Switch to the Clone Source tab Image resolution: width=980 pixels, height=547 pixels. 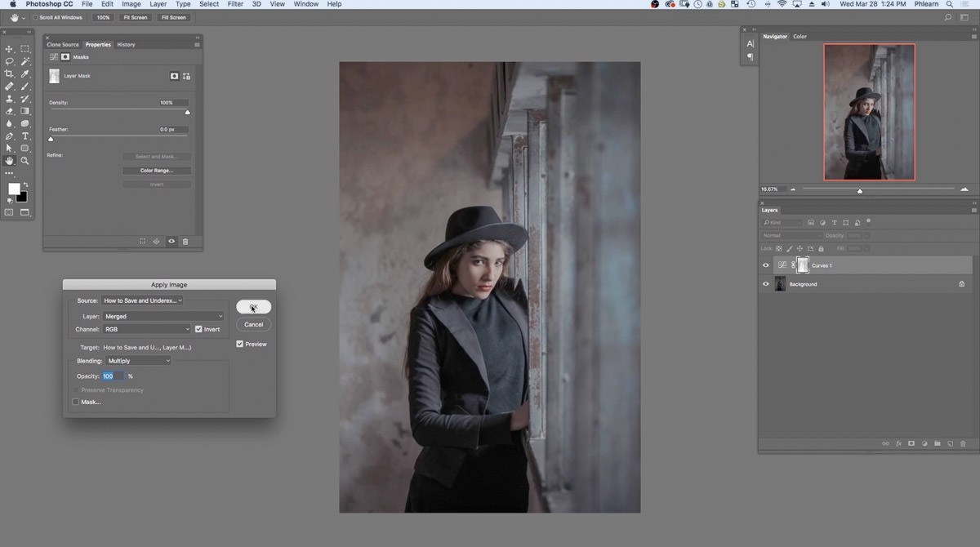click(x=63, y=45)
